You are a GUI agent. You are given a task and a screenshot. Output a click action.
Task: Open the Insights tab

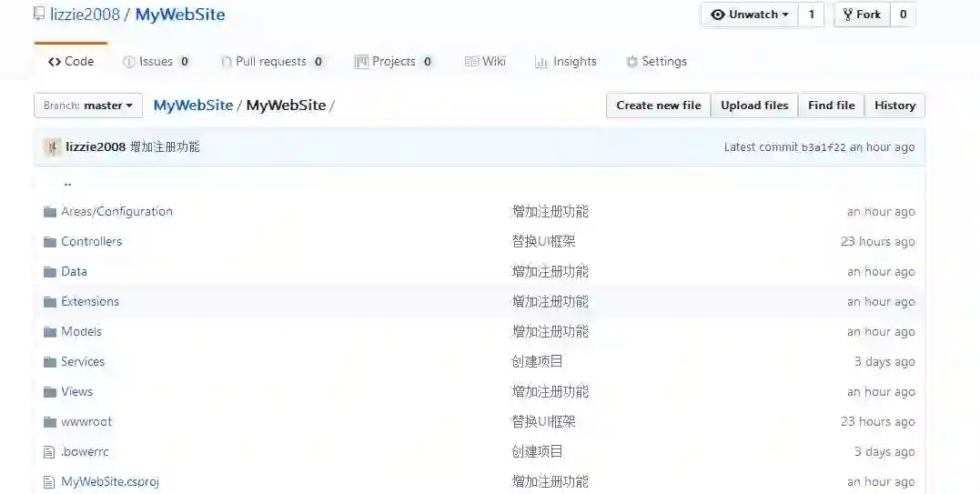click(x=566, y=61)
